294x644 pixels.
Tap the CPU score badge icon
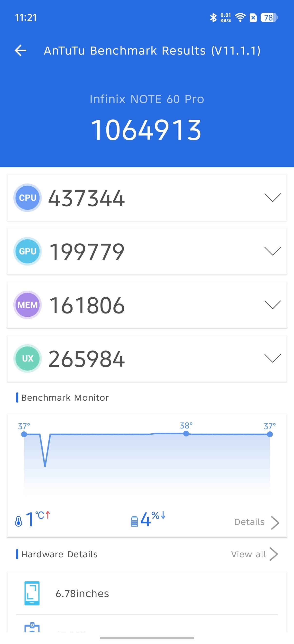tap(28, 198)
